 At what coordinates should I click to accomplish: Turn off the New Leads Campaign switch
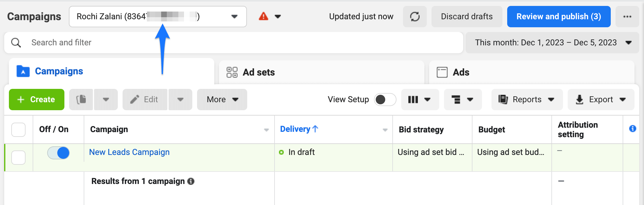pos(58,153)
